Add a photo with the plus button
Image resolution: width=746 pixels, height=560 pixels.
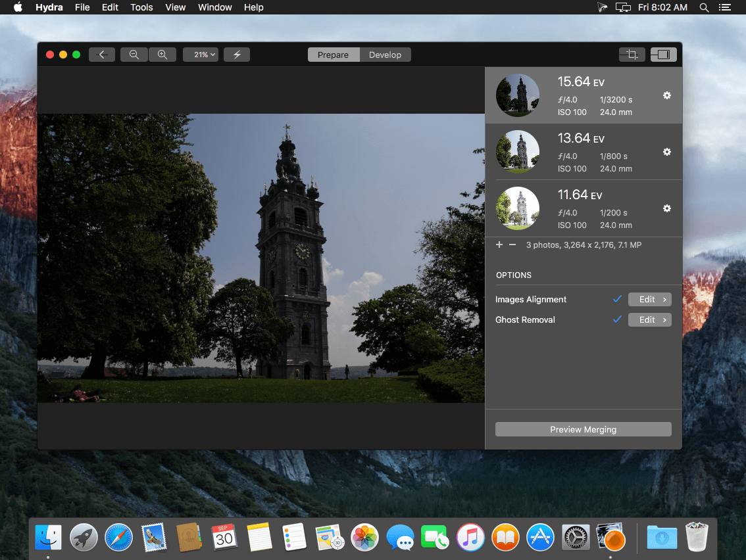(x=499, y=245)
